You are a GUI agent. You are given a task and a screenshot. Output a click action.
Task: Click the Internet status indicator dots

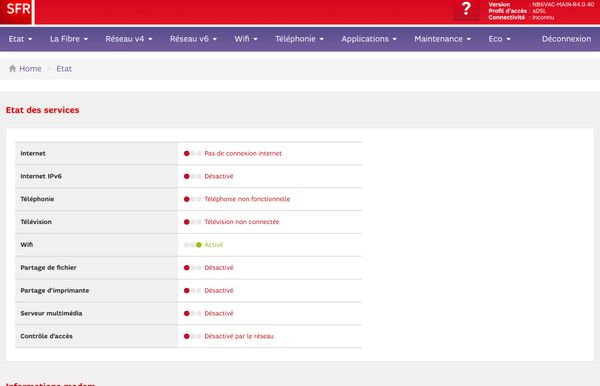click(x=192, y=153)
